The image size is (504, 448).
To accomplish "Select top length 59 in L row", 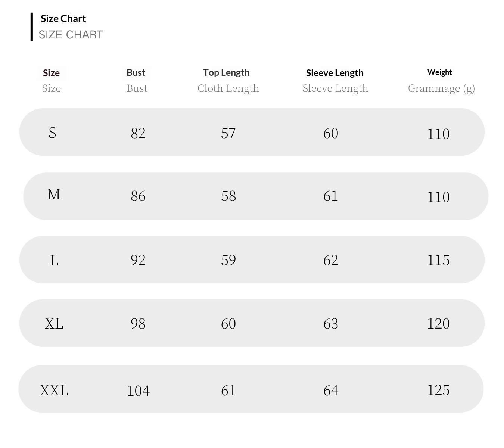I will pyautogui.click(x=228, y=260).
